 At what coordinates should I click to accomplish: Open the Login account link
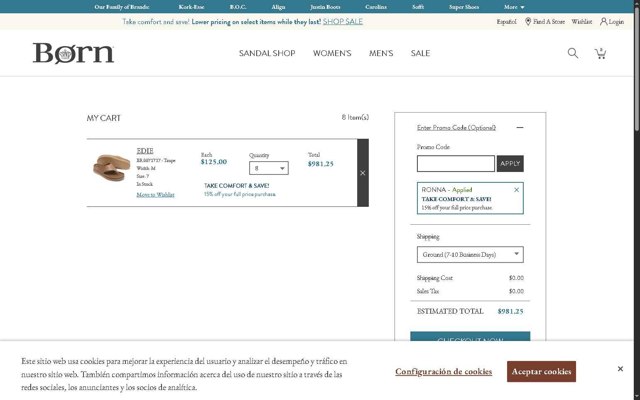[x=611, y=22]
